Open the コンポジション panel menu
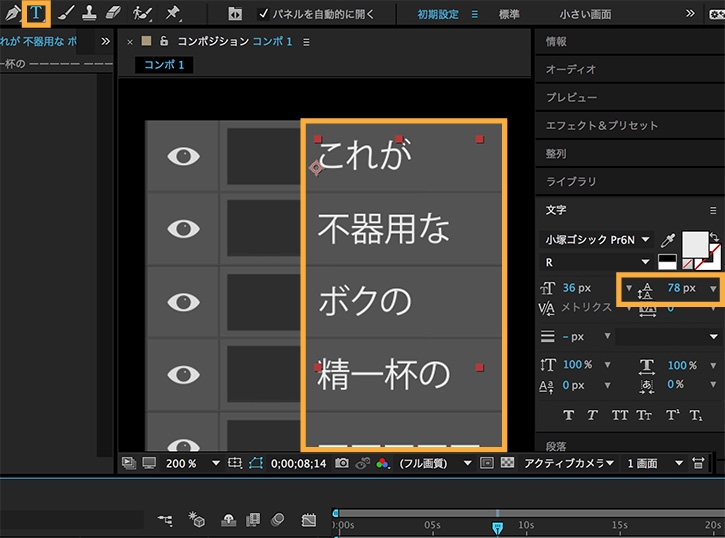Image resolution: width=725 pixels, height=538 pixels. pyautogui.click(x=306, y=42)
